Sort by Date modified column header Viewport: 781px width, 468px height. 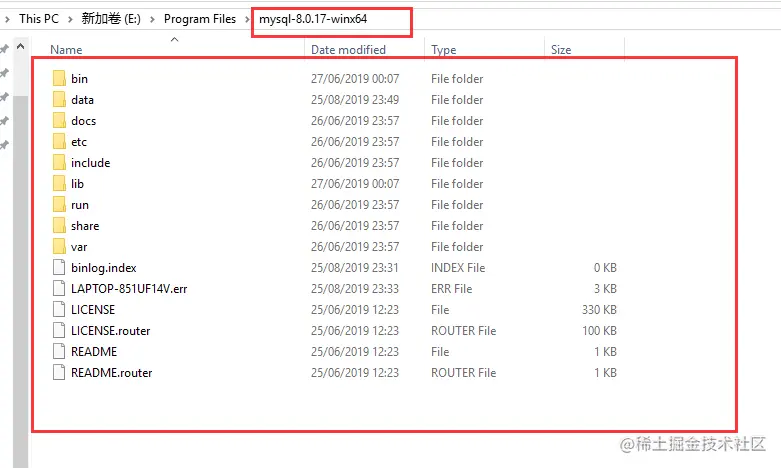pyautogui.click(x=348, y=50)
